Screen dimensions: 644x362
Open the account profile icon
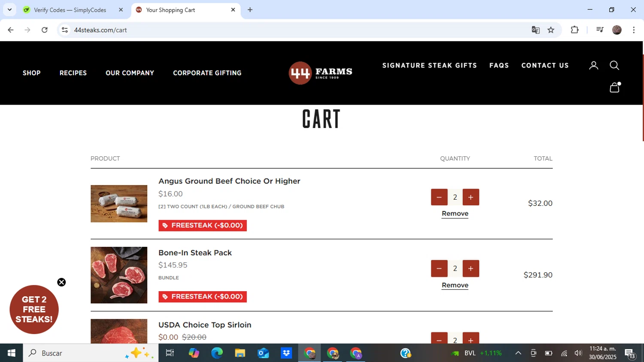click(593, 65)
